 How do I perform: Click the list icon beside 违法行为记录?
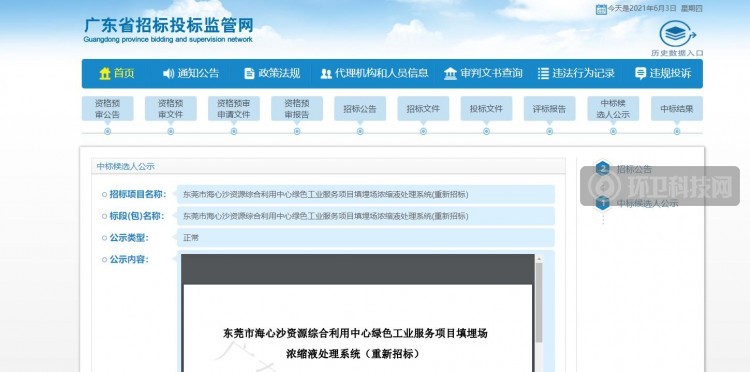click(x=543, y=74)
